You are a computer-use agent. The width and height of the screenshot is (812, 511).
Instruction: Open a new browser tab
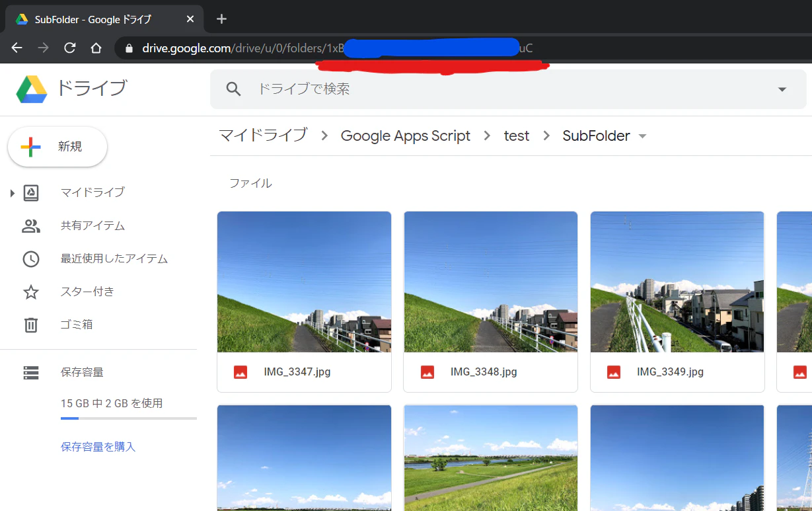tap(221, 19)
